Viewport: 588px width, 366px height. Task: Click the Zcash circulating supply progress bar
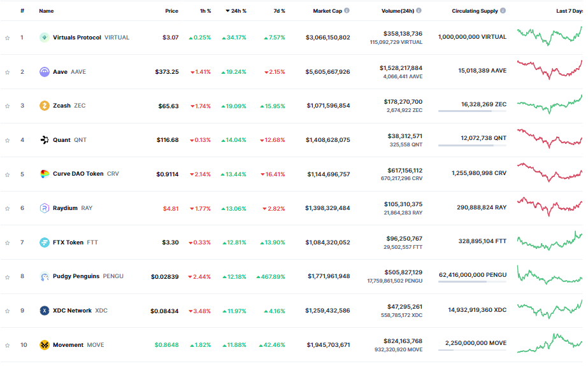coord(472,111)
